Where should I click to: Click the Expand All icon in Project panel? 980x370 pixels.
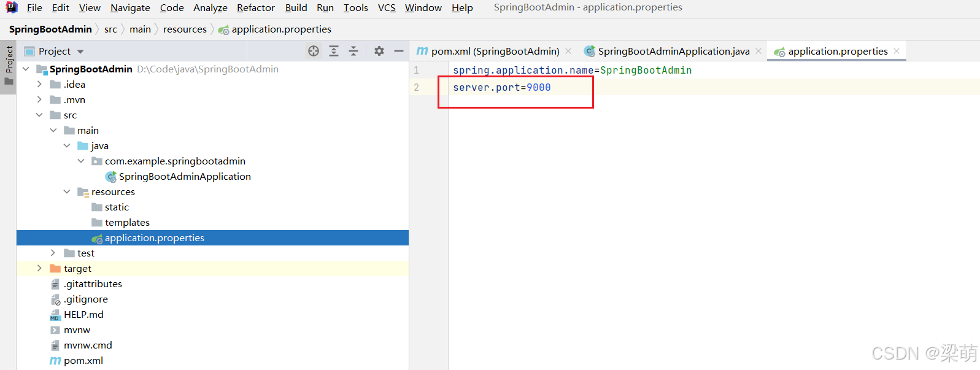tap(334, 51)
